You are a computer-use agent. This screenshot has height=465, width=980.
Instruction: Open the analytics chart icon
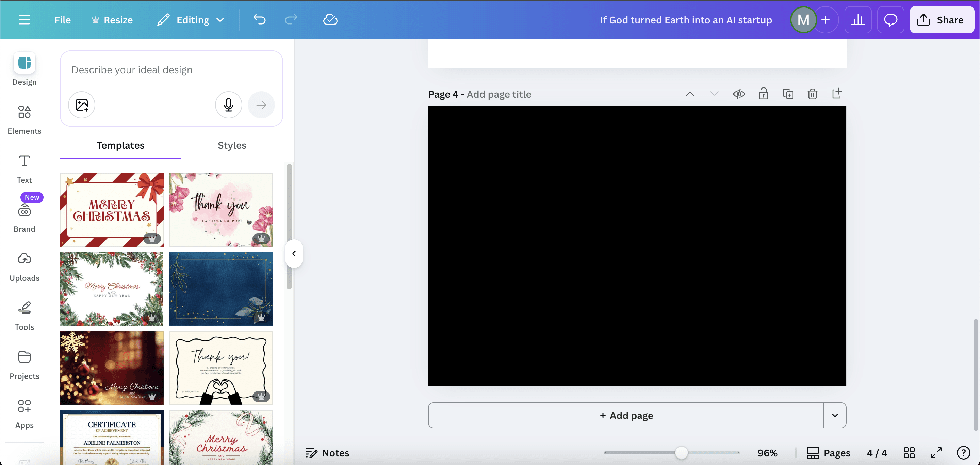point(857,20)
